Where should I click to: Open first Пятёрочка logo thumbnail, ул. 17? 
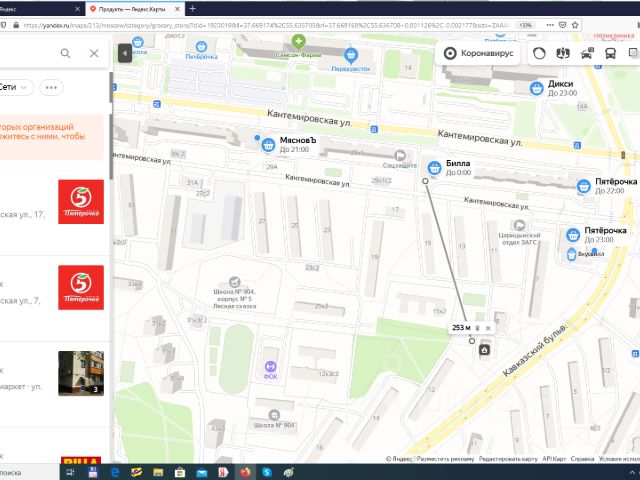81,202
